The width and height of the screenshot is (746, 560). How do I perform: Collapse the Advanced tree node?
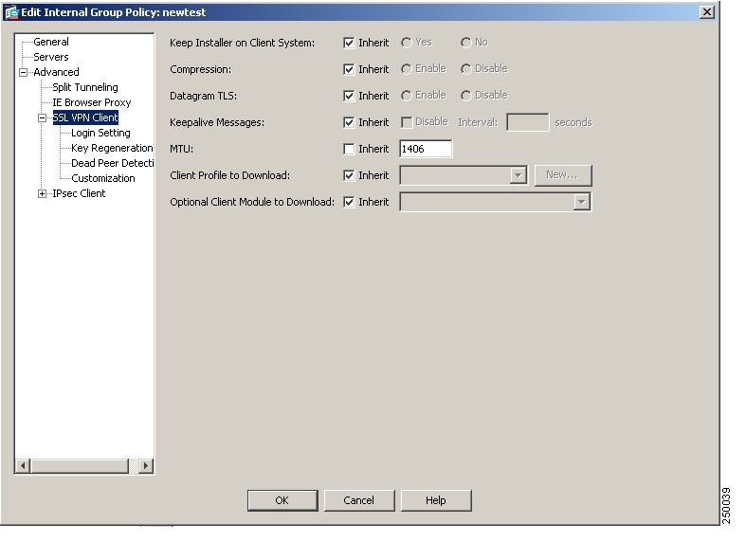point(24,72)
